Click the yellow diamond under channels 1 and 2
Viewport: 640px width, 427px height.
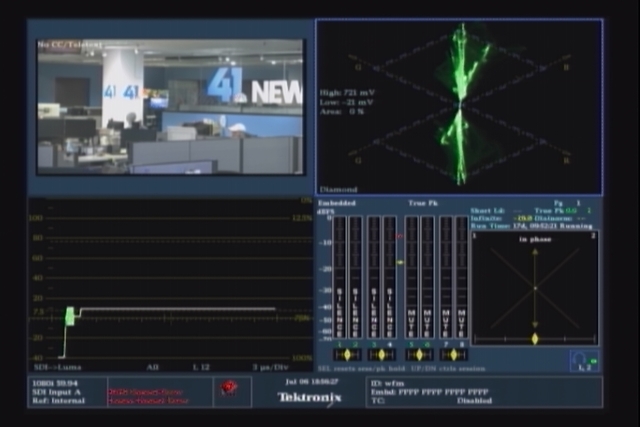347,355
